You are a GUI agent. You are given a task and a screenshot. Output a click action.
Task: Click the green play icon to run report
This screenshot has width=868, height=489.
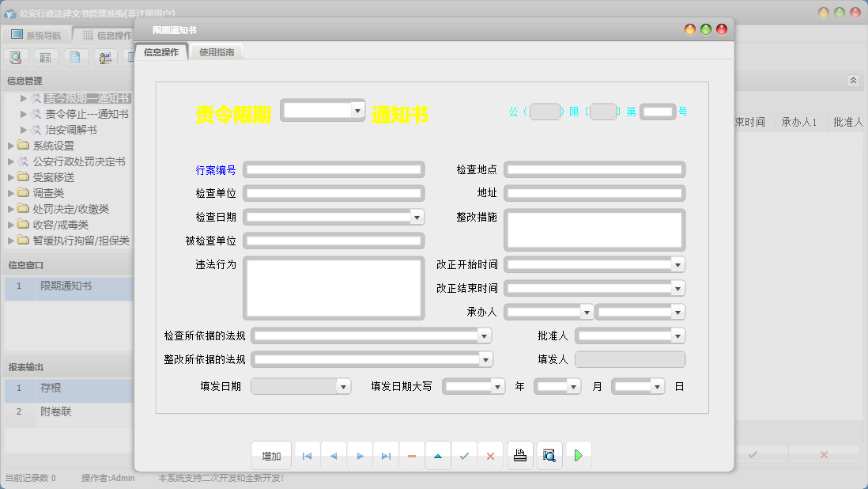tap(578, 455)
